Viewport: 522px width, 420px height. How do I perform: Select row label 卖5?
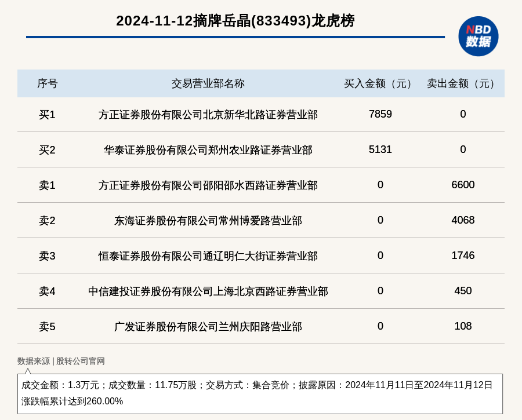[x=48, y=327]
